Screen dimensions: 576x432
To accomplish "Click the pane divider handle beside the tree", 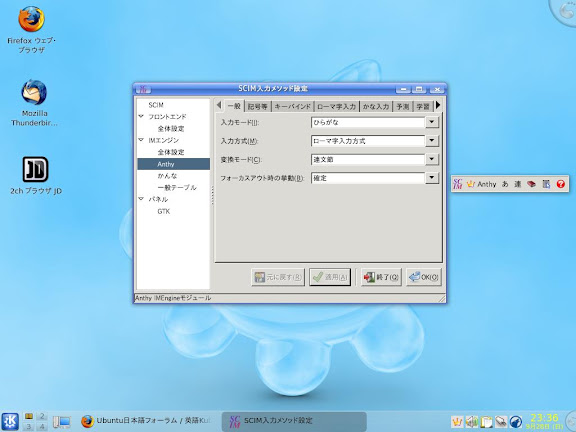I will (212, 195).
